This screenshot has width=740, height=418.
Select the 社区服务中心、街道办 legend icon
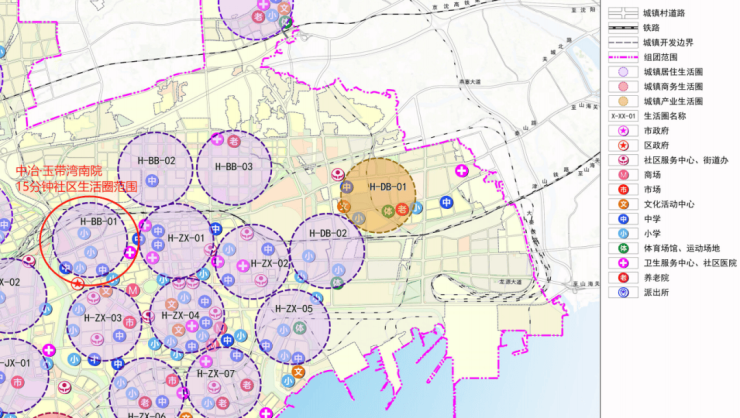pyautogui.click(x=623, y=160)
